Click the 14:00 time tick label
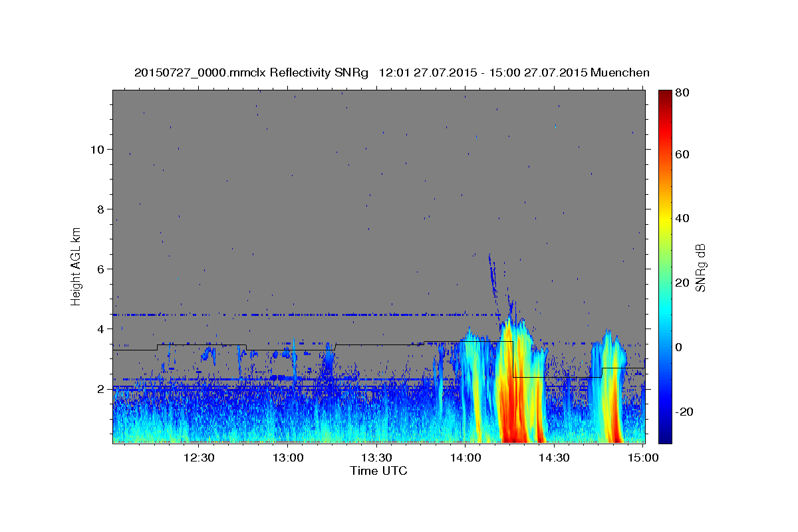798x532 pixels. [x=465, y=458]
